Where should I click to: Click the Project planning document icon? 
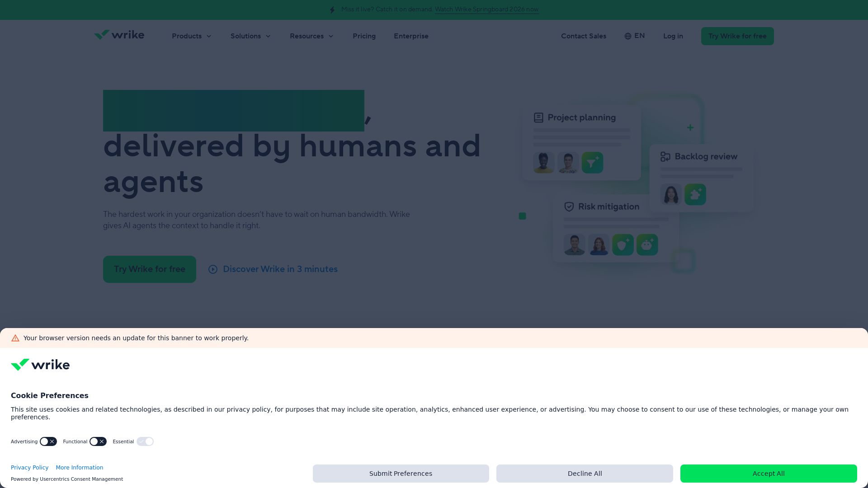pyautogui.click(x=538, y=117)
